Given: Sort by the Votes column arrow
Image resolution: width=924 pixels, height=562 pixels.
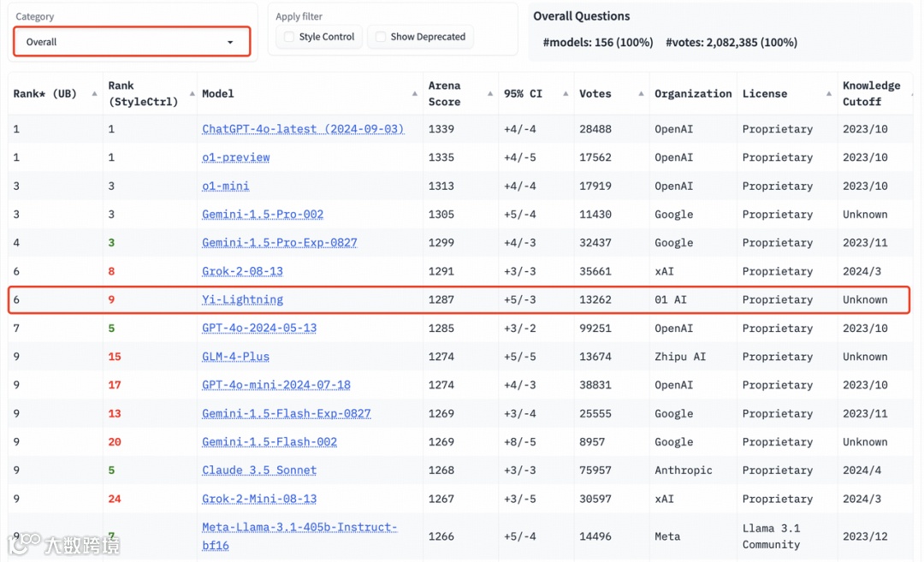Looking at the screenshot, I should coord(641,94).
